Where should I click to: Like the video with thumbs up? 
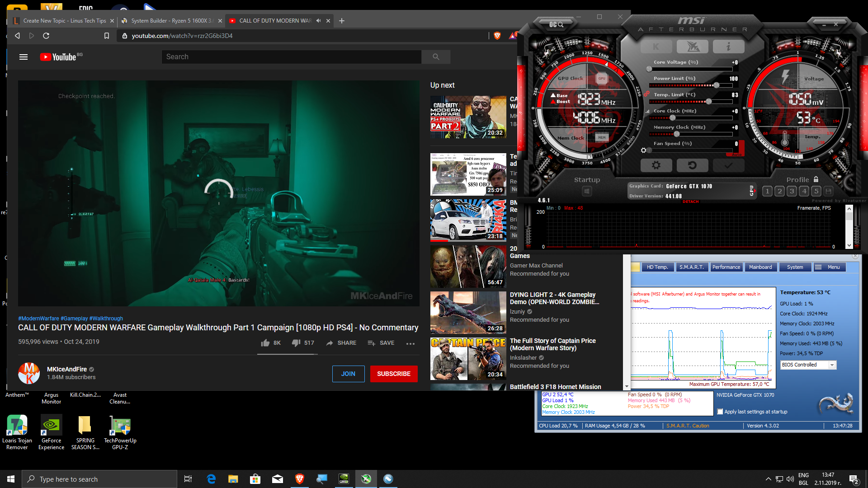(265, 343)
